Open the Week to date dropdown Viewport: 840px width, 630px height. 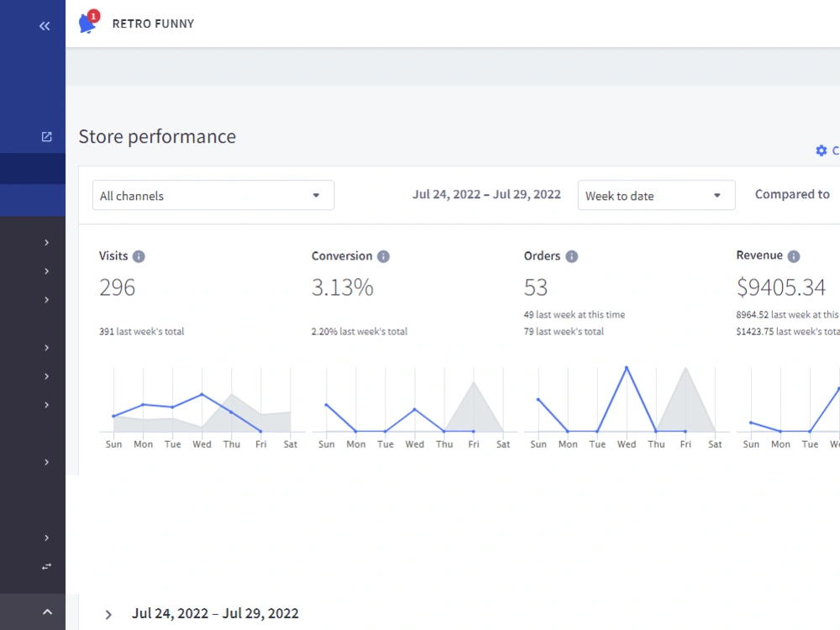point(656,196)
